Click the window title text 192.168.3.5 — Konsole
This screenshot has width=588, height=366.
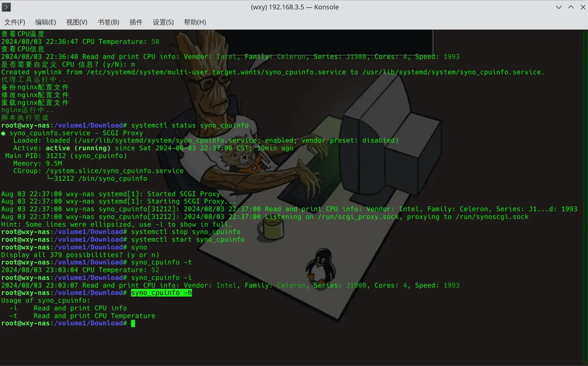tap(295, 7)
